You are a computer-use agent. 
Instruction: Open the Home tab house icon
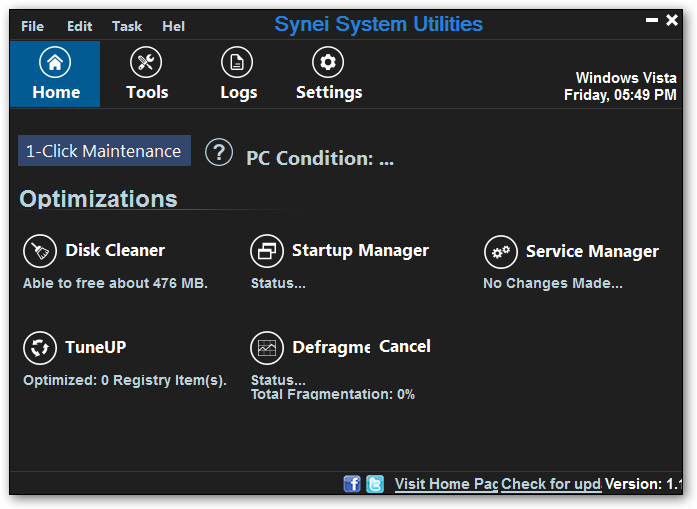point(55,62)
